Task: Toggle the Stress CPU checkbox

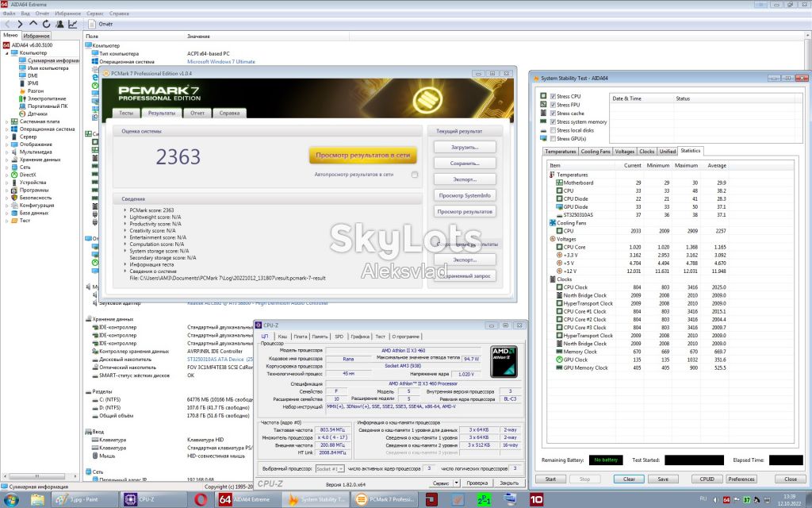Action: click(x=553, y=96)
